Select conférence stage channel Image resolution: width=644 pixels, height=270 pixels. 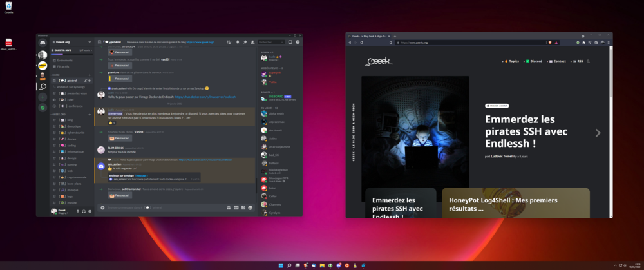pyautogui.click(x=72, y=106)
